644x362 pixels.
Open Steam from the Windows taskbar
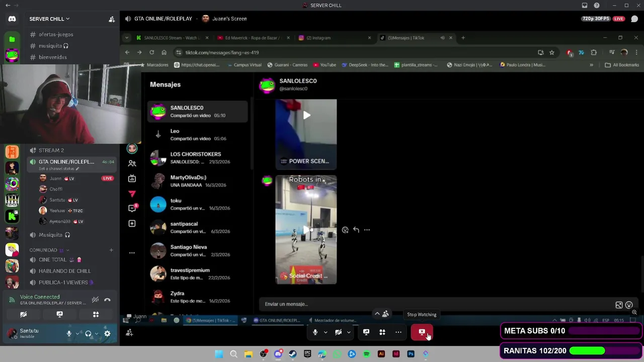[292, 354]
